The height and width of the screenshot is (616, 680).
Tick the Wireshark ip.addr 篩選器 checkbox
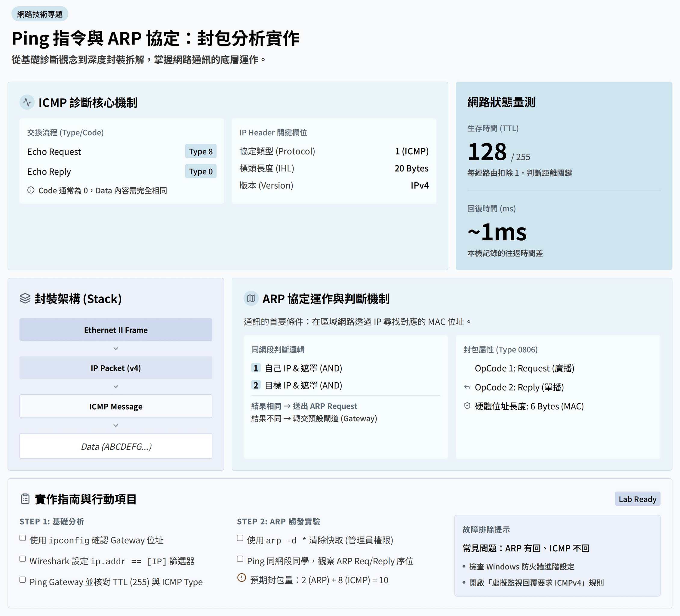(23, 559)
